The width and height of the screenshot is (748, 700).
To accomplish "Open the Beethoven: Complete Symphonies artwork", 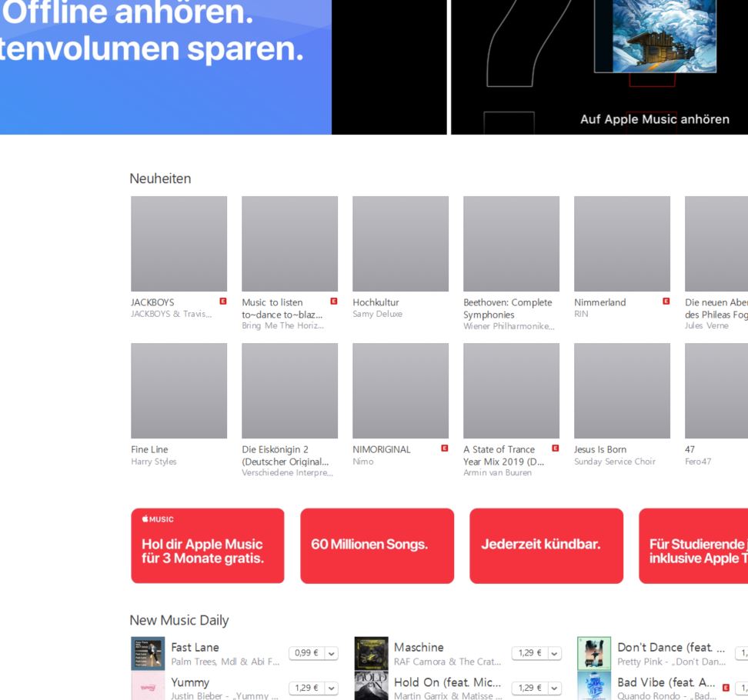I will click(511, 244).
